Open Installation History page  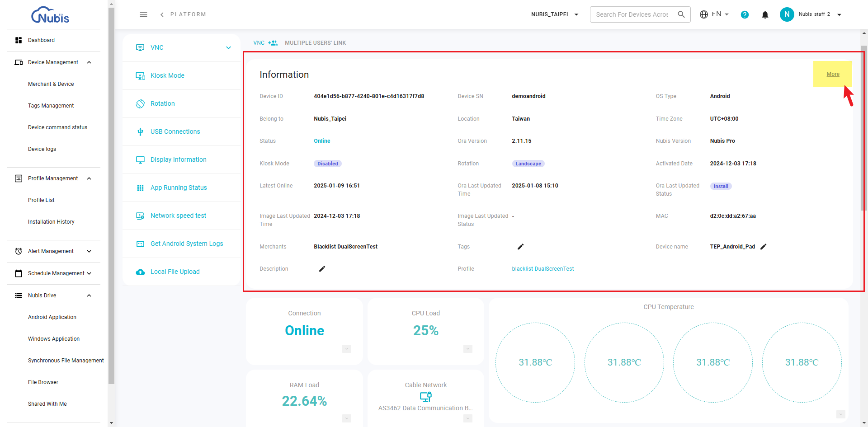[51, 222]
